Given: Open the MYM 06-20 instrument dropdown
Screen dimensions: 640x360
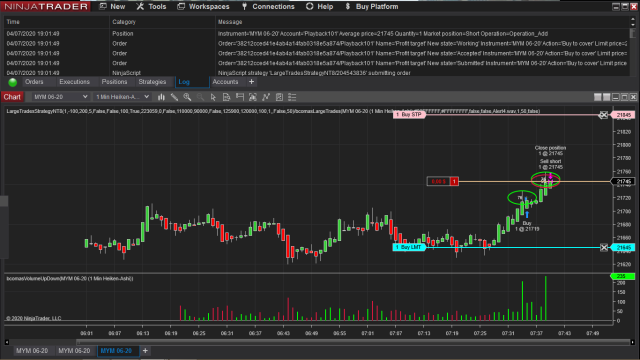Looking at the screenshot, I should click(x=60, y=97).
